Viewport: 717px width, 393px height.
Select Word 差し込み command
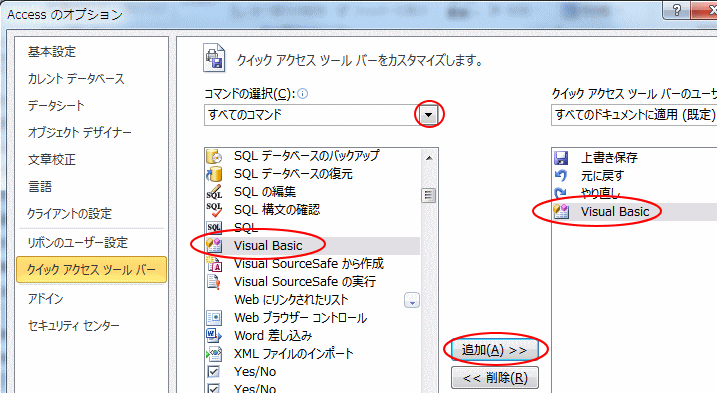[312, 335]
